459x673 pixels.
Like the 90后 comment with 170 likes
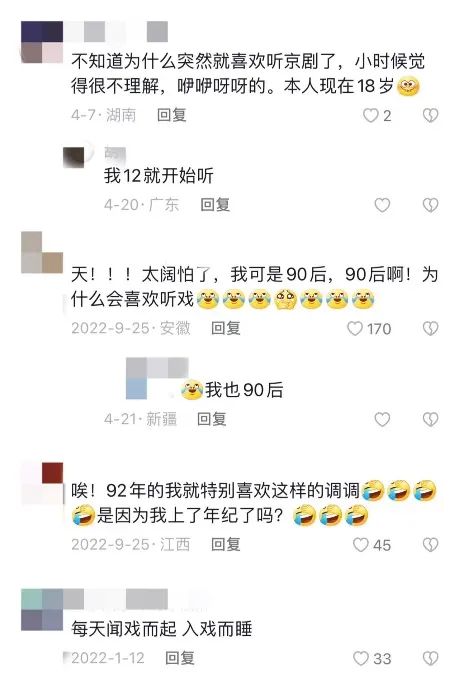pos(355,329)
